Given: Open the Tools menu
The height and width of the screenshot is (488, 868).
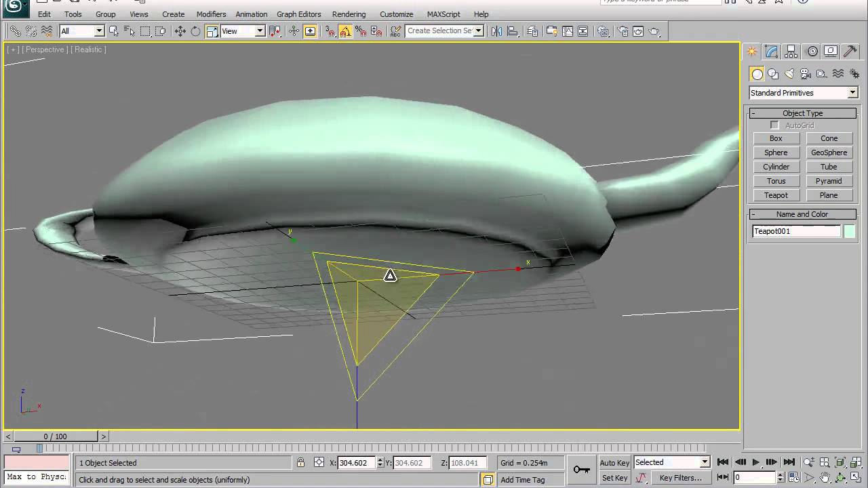Looking at the screenshot, I should [73, 14].
